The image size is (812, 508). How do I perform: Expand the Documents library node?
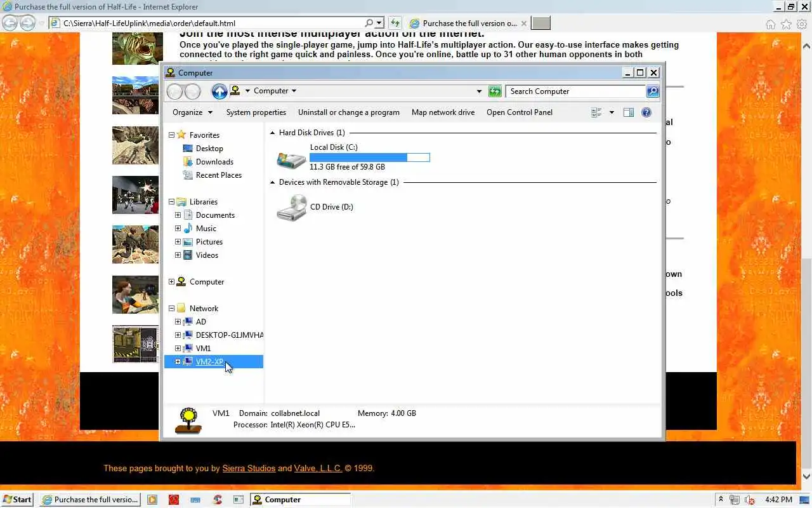pyautogui.click(x=178, y=215)
